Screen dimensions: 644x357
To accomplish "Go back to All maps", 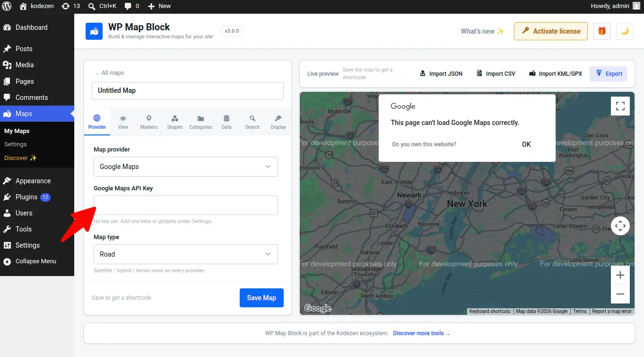I will pos(109,73).
